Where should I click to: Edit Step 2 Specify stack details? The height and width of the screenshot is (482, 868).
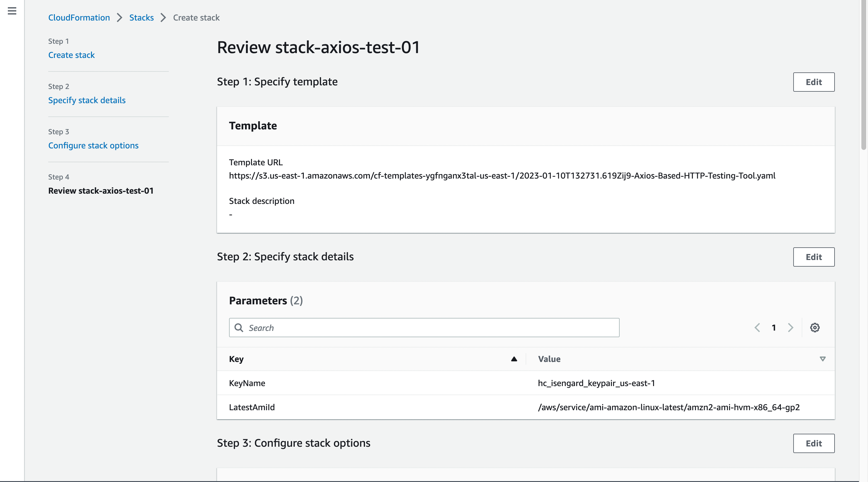click(814, 257)
